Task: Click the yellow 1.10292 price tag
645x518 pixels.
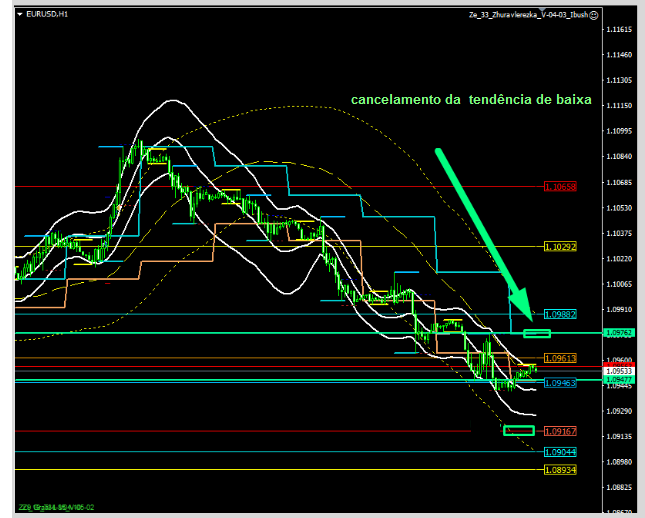Action: (560, 246)
